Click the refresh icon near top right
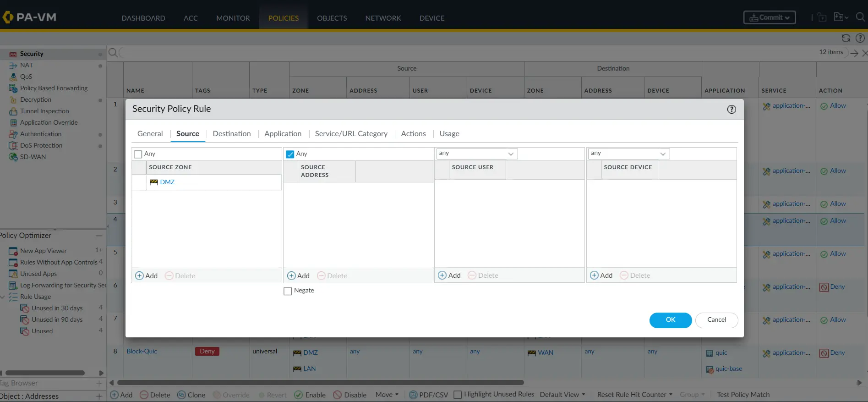Screen dimensions: 868x402 pyautogui.click(x=846, y=38)
